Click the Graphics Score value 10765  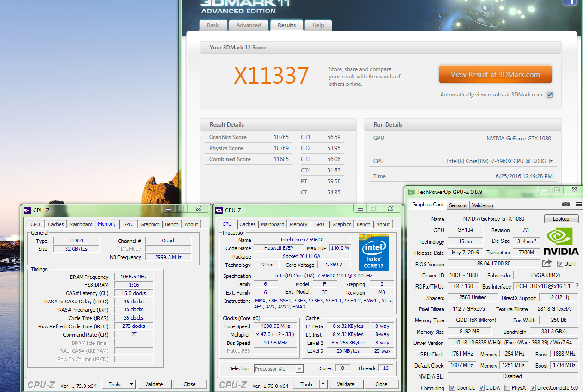click(x=281, y=137)
